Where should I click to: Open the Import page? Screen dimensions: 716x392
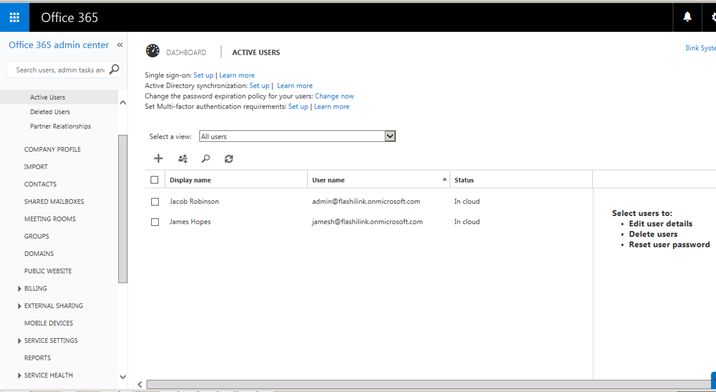[x=36, y=167]
